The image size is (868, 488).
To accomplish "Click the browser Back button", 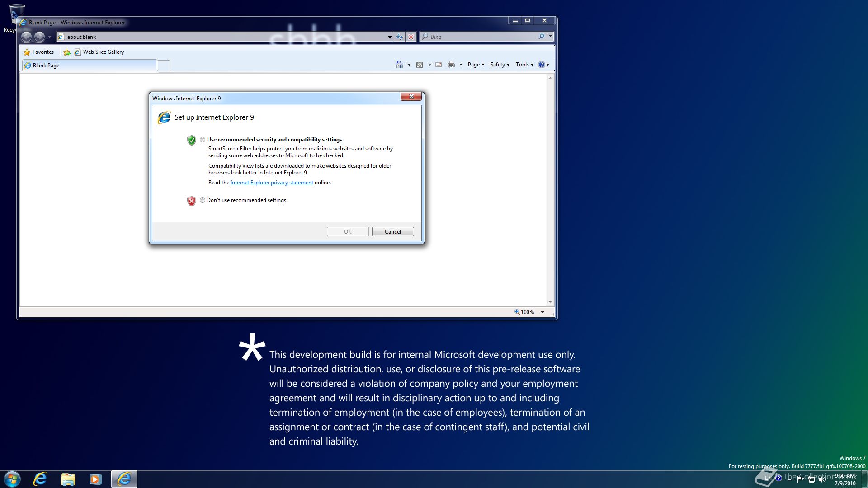I will point(27,37).
